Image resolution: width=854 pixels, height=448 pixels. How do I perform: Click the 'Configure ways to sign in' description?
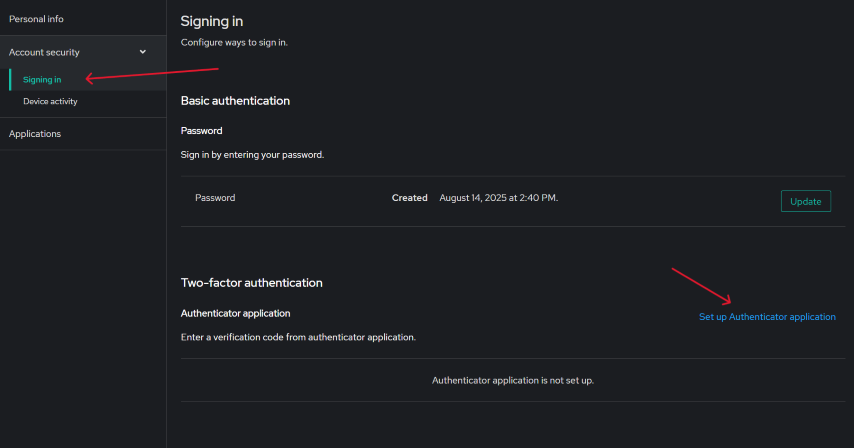pos(234,43)
